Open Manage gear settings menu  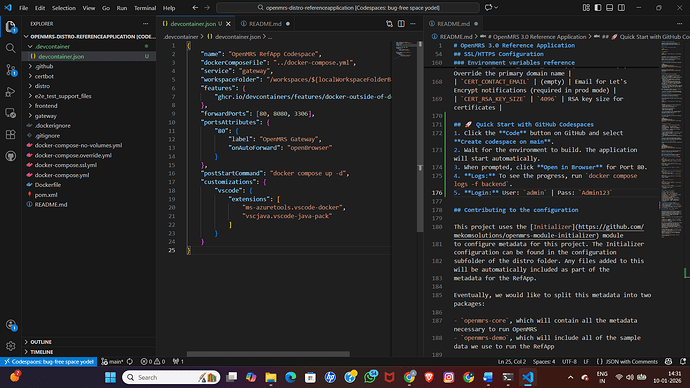pyautogui.click(x=11, y=346)
